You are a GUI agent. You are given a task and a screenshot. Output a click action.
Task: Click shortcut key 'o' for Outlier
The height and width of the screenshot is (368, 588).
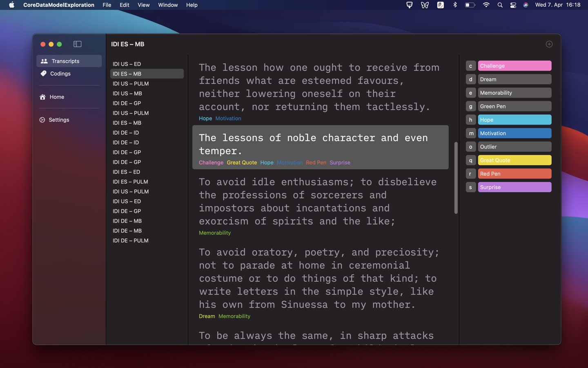pyautogui.click(x=471, y=147)
